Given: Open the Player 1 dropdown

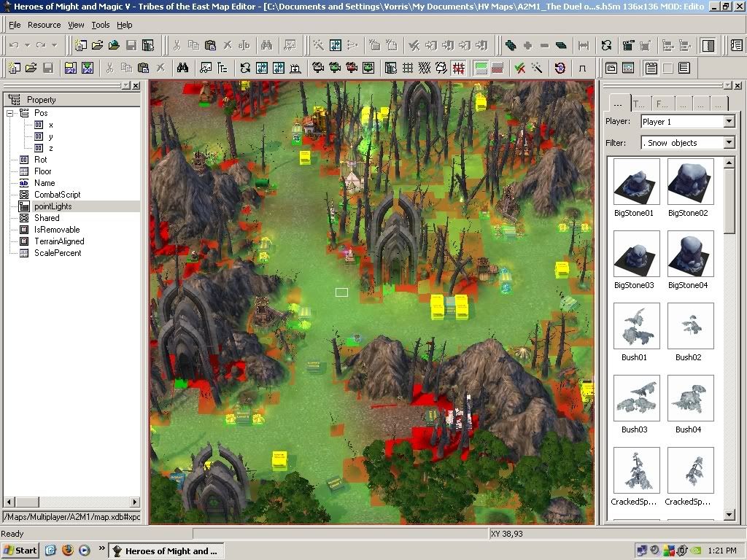Looking at the screenshot, I should pos(729,122).
